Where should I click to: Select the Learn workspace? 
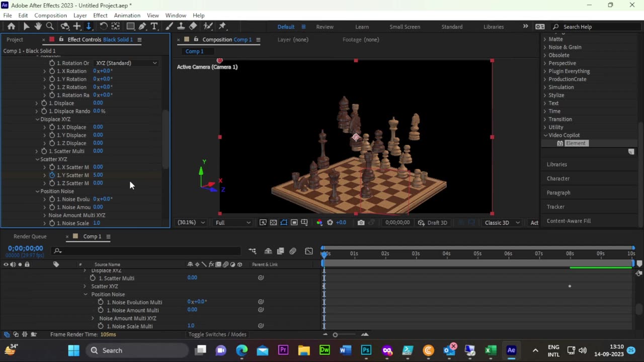pyautogui.click(x=362, y=27)
